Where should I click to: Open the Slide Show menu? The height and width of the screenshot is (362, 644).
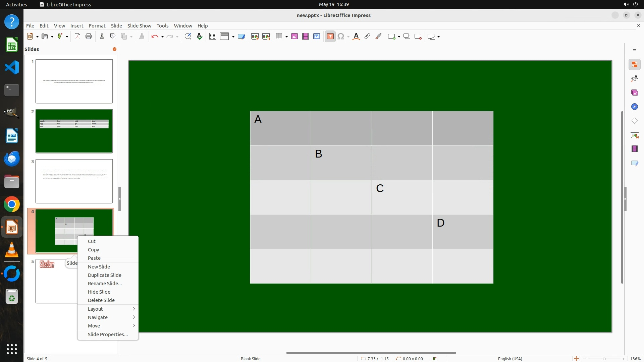[x=139, y=25]
